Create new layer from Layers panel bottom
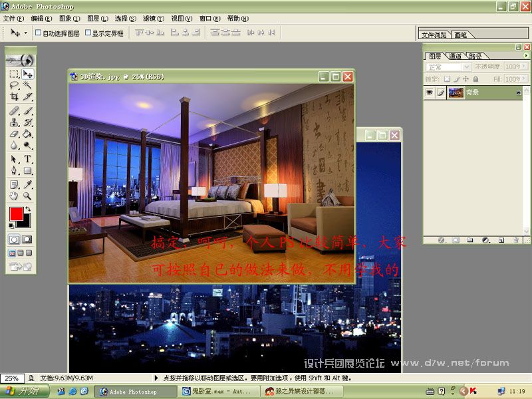Image resolution: width=532 pixels, height=399 pixels. tap(501, 240)
